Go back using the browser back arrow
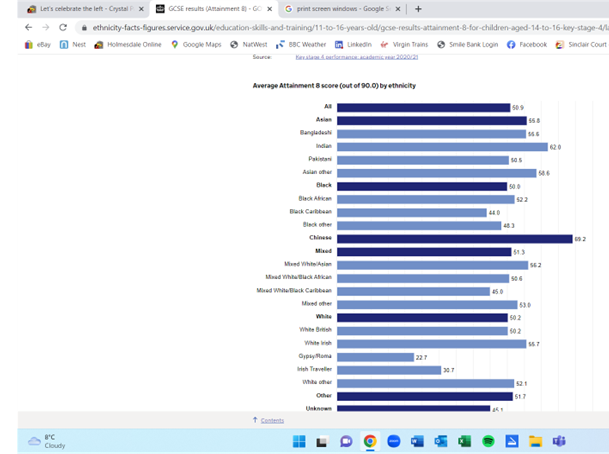The width and height of the screenshot is (609, 454). coord(28,27)
